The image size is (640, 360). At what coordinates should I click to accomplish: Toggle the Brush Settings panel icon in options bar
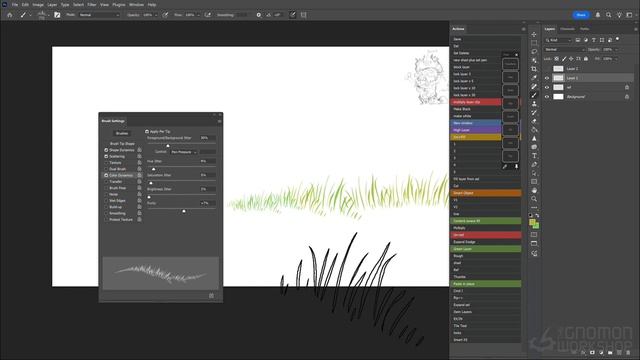[x=57, y=15]
